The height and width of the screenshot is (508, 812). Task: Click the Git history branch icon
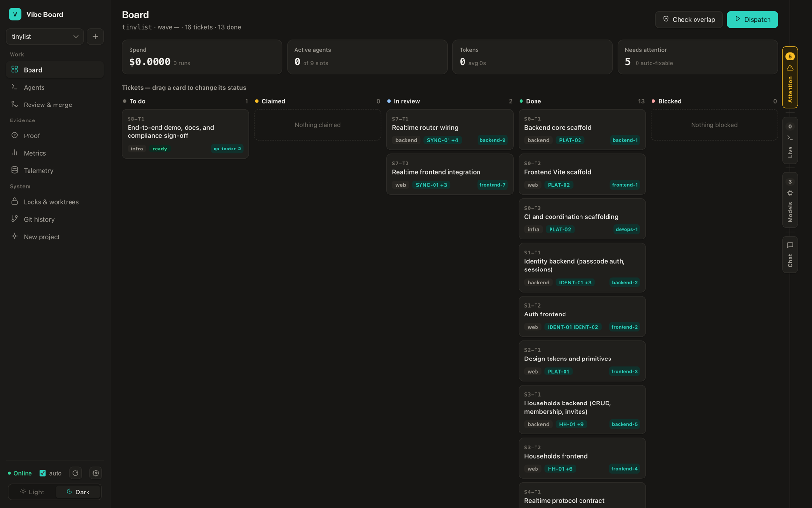pos(14,219)
